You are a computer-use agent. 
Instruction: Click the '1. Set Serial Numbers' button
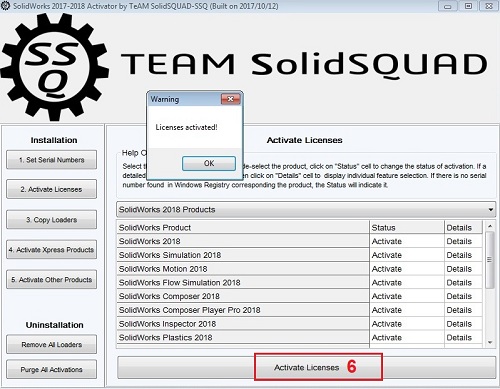click(51, 160)
